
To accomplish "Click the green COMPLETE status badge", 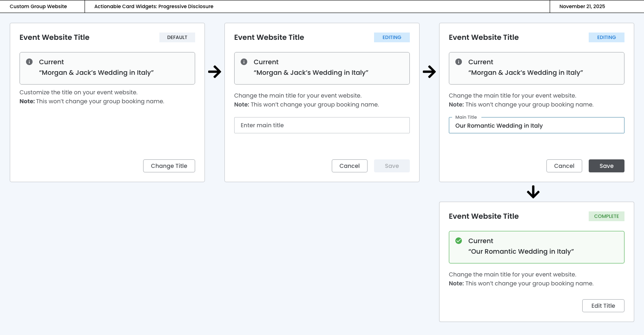I will pos(606,216).
